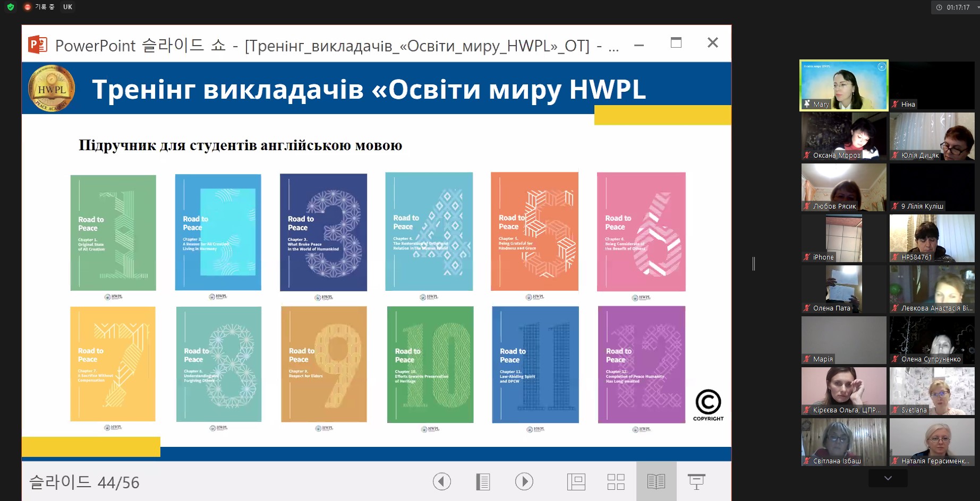Click muted mic icon beside Марія

(807, 359)
